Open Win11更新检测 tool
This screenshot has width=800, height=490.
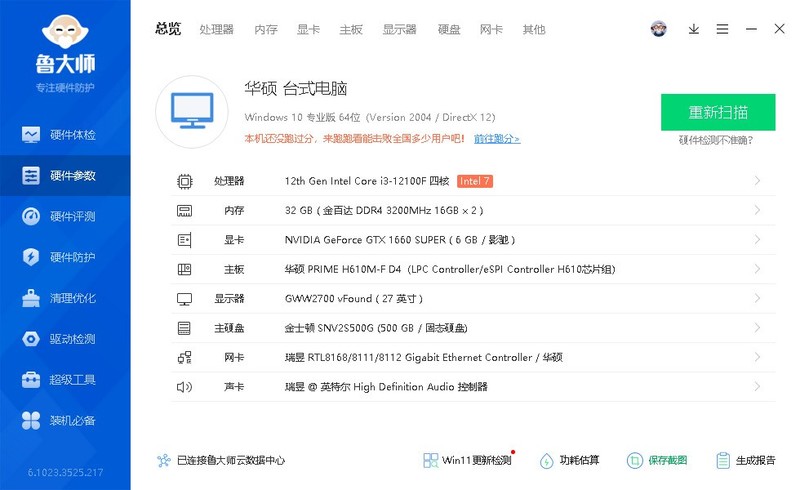(x=468, y=460)
